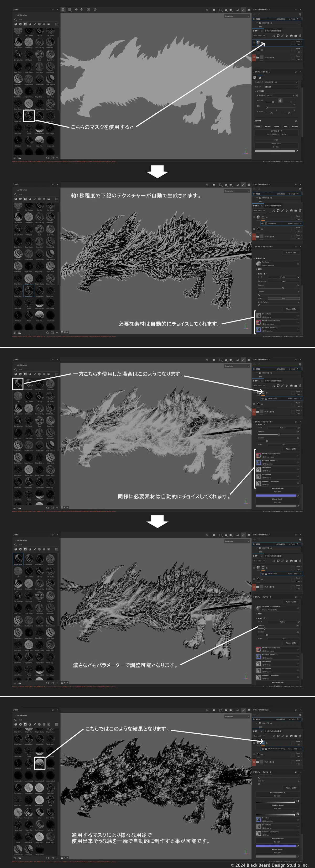Click the Custom grunge 2 均一カラー button

pyautogui.click(x=278, y=795)
